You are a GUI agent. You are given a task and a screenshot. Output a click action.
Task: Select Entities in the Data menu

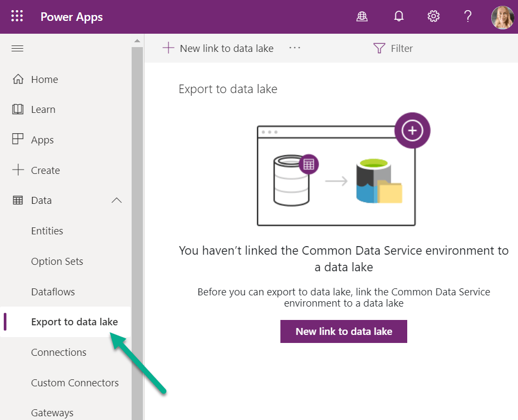point(47,231)
